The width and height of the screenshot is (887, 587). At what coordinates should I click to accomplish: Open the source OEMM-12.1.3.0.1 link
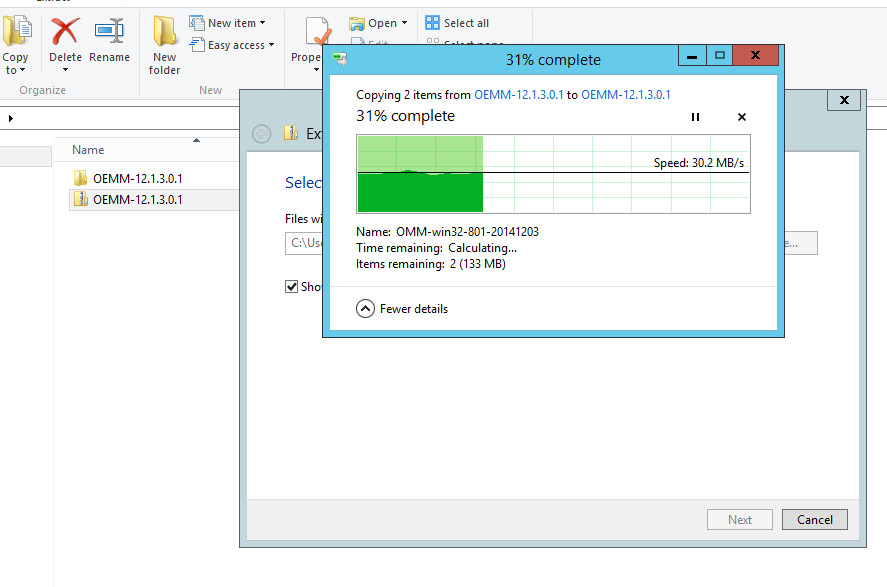pos(519,95)
